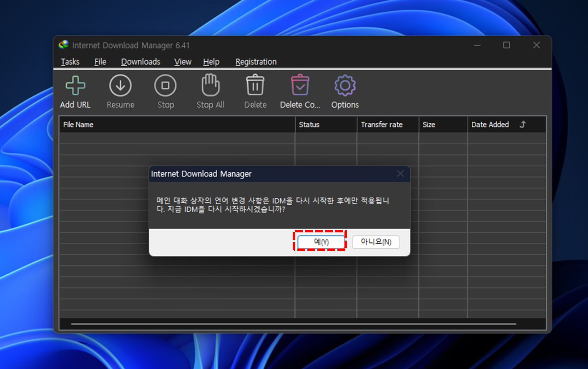Click the Stop All hand icon
Image resolution: width=588 pixels, height=369 pixels.
[x=211, y=85]
